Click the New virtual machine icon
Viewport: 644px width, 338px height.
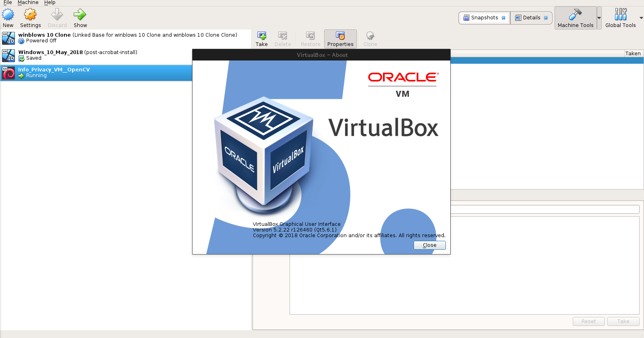click(x=8, y=15)
